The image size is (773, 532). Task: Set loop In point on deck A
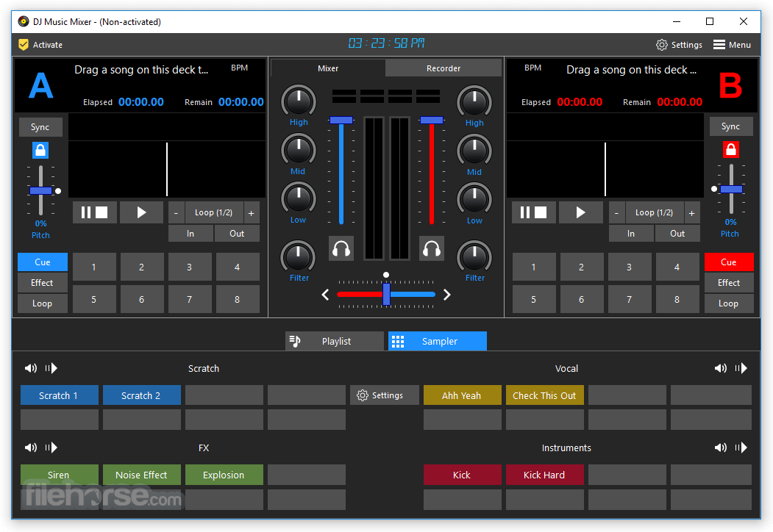coord(190,234)
